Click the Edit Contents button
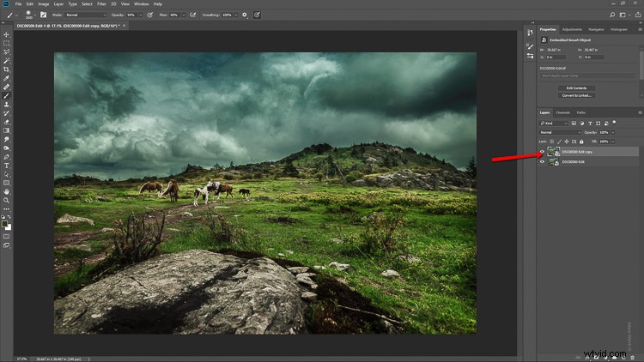This screenshot has height=362, width=644. click(576, 87)
